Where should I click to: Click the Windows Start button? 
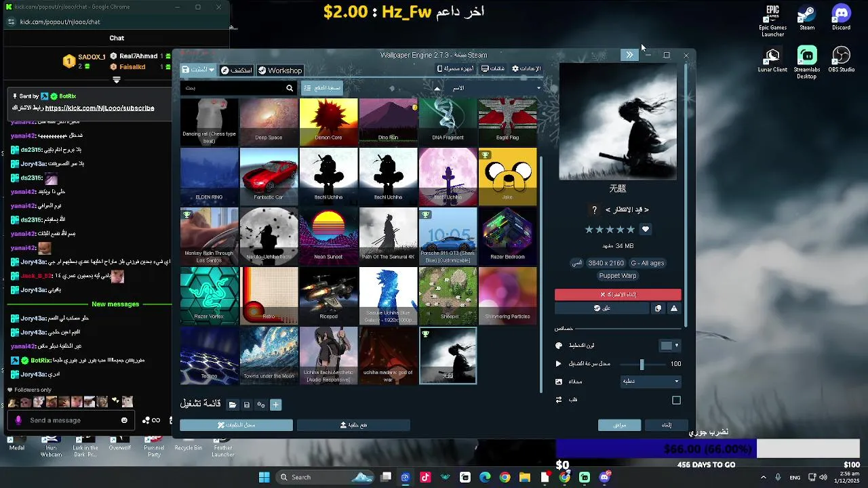click(x=264, y=477)
